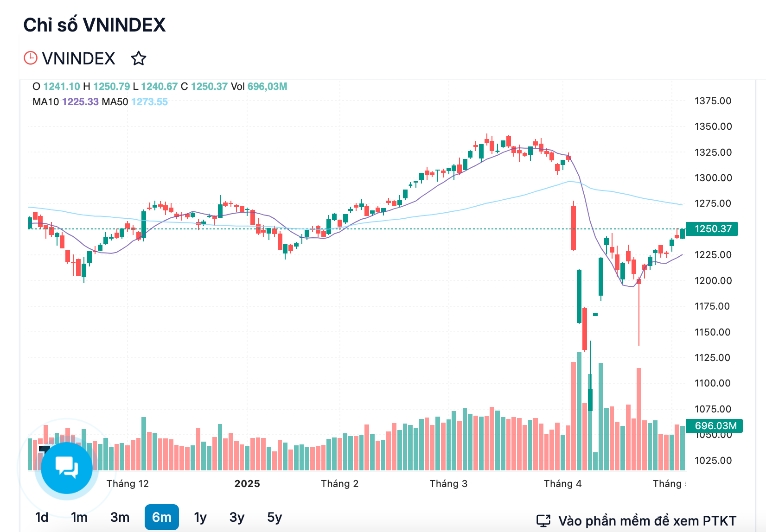Select the 1d timeframe

42,517
